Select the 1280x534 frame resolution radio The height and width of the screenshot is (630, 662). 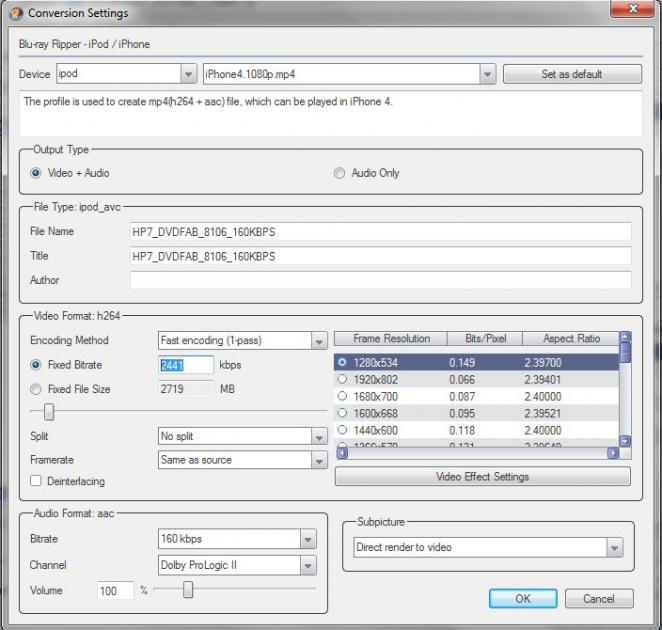342,362
